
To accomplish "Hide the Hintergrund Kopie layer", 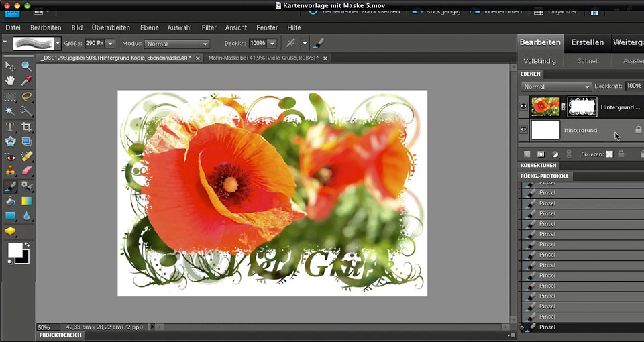I will [x=524, y=106].
